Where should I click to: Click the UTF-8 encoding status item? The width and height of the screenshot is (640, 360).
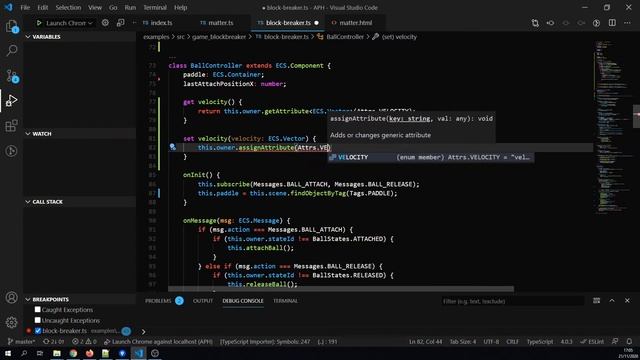(491, 342)
